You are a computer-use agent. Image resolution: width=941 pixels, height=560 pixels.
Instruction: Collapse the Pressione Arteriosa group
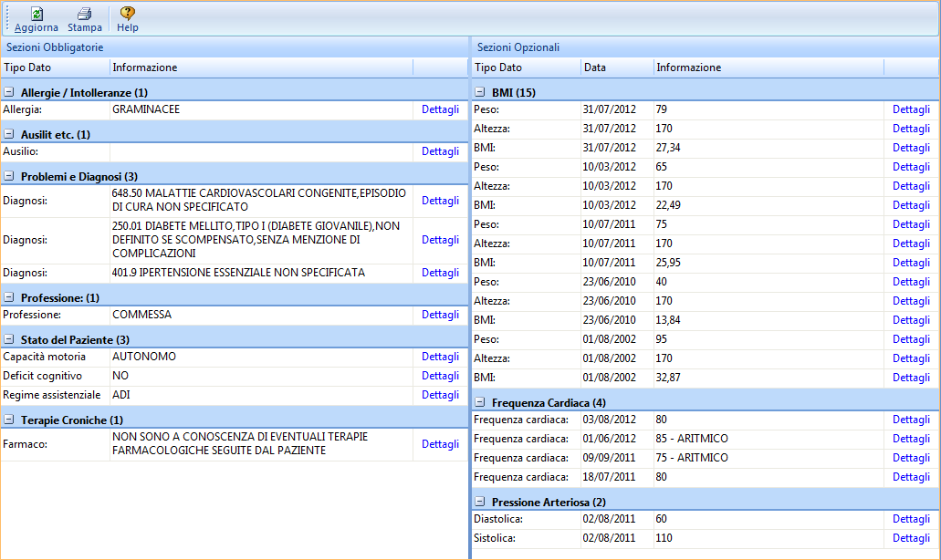click(x=479, y=502)
